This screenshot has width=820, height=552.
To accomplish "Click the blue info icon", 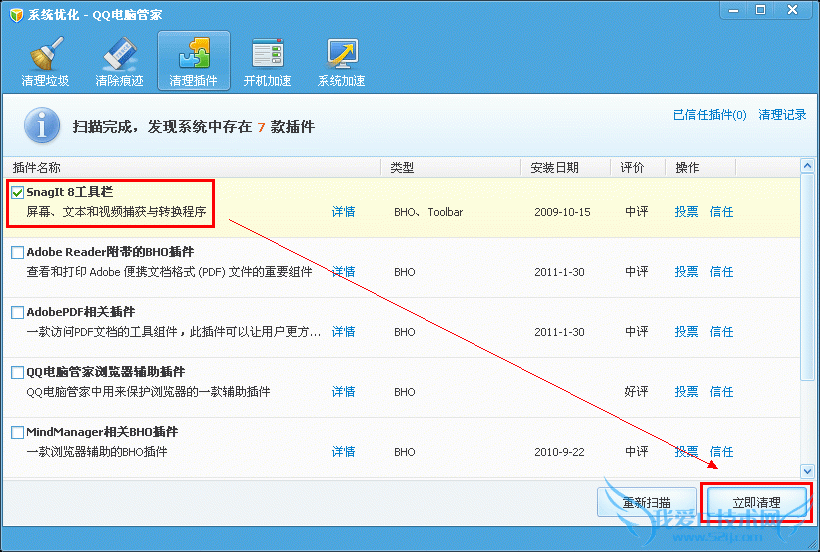I will click(42, 125).
